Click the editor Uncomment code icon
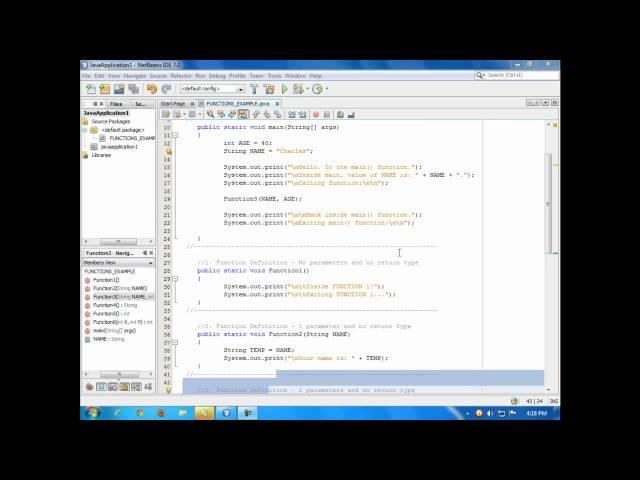The height and width of the screenshot is (480, 640). [351, 115]
